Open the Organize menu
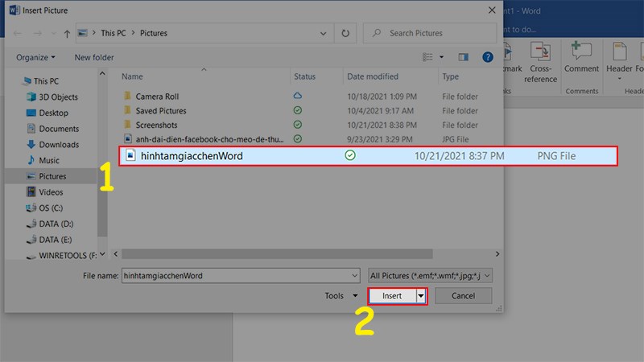Viewport: 644px width, 362px height. point(35,57)
